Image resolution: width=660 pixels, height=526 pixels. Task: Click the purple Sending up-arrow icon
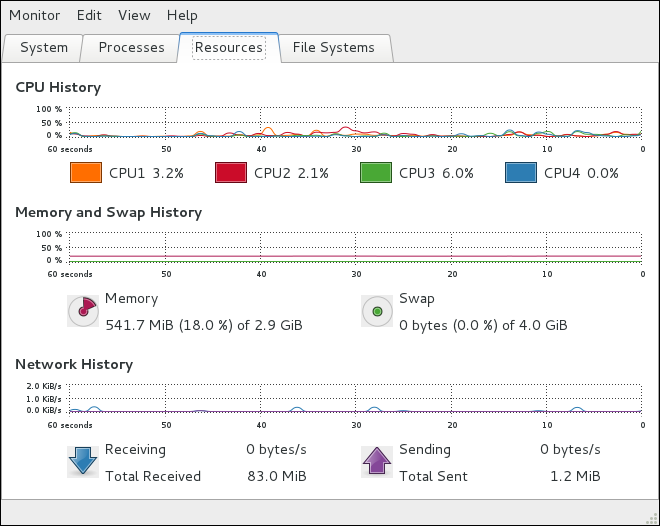pyautogui.click(x=377, y=461)
